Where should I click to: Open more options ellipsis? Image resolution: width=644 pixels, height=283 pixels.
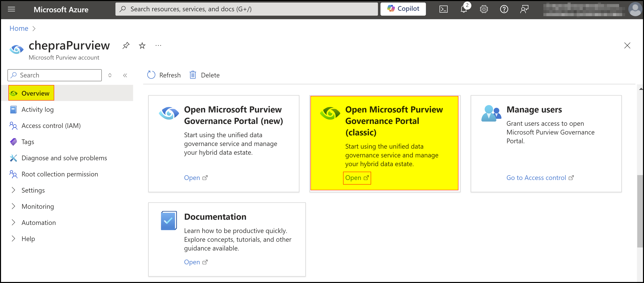(x=158, y=45)
